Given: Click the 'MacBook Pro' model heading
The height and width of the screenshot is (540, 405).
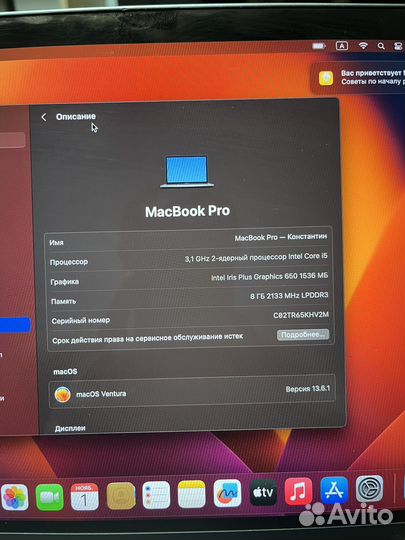Looking at the screenshot, I should point(187,211).
